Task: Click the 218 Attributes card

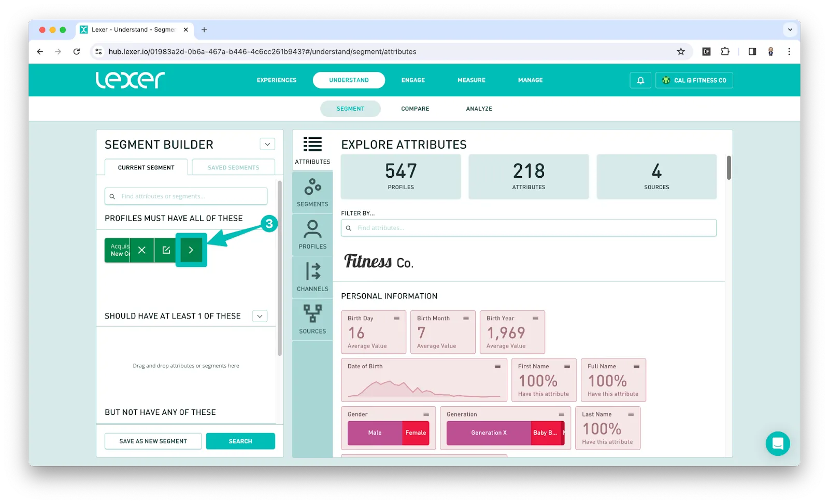Action: (528, 177)
